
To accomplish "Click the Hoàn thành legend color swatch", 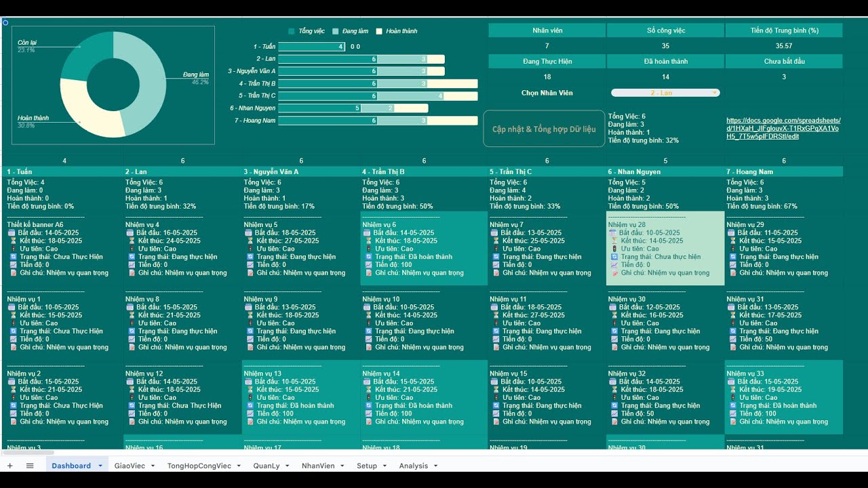I will coord(380,31).
